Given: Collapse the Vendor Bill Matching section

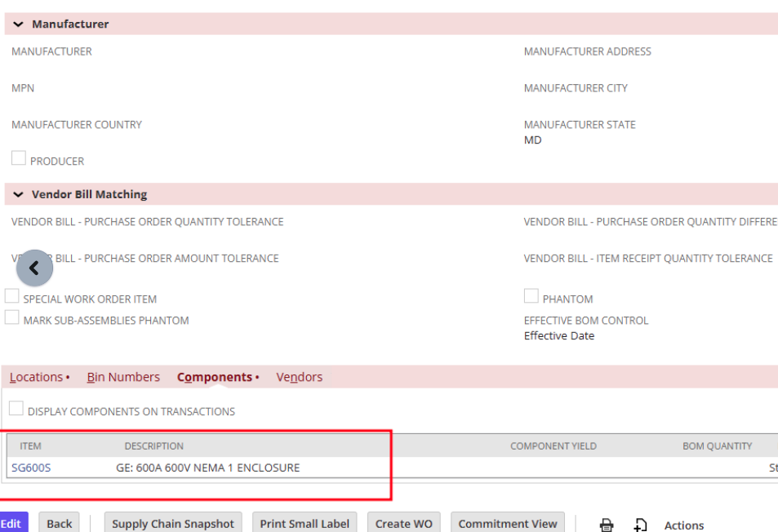Looking at the screenshot, I should [x=19, y=195].
